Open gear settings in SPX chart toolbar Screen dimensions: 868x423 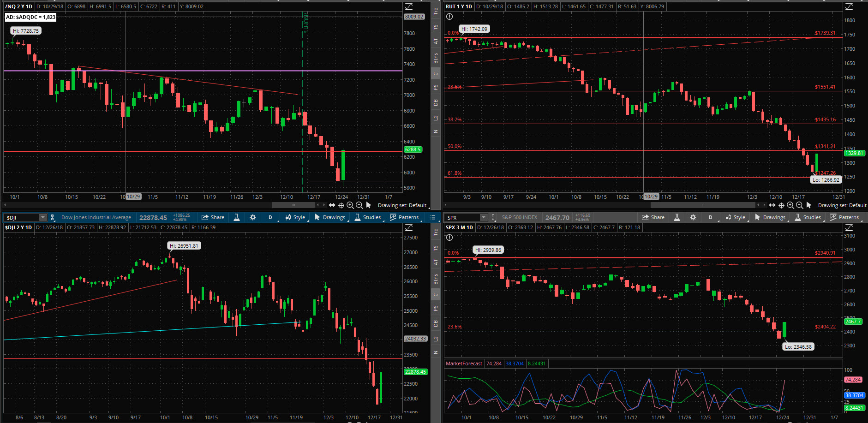(x=693, y=217)
